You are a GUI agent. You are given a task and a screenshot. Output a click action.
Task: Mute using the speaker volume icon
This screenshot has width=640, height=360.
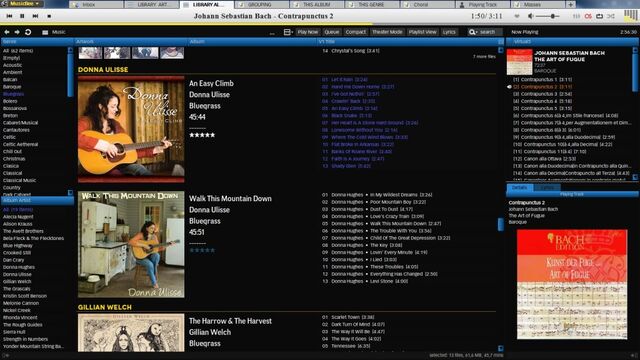click(x=530, y=16)
